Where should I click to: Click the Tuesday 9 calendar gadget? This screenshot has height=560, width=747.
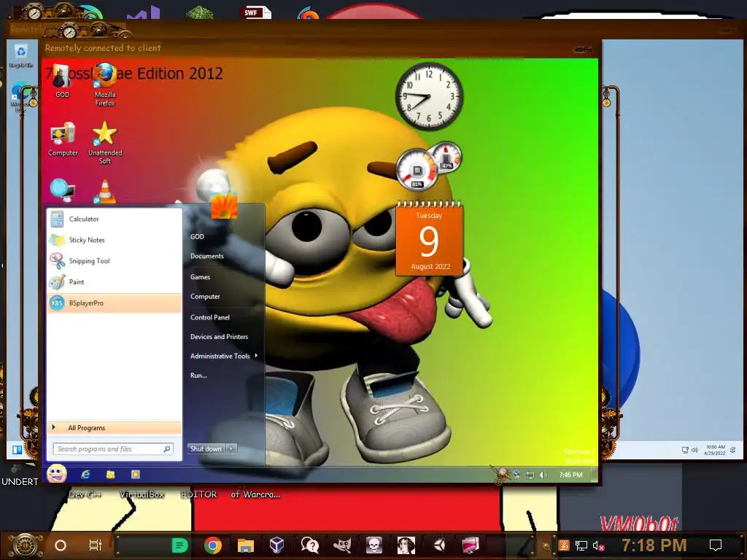click(x=429, y=238)
